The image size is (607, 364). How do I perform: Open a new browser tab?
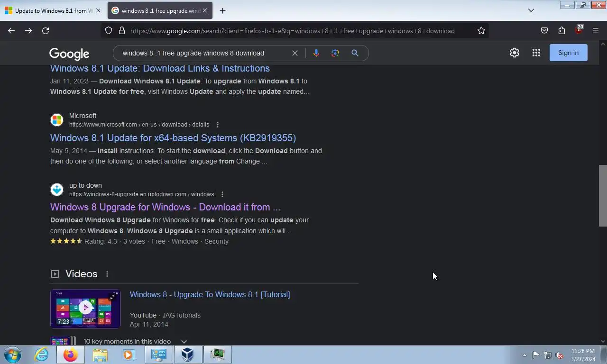(x=222, y=10)
